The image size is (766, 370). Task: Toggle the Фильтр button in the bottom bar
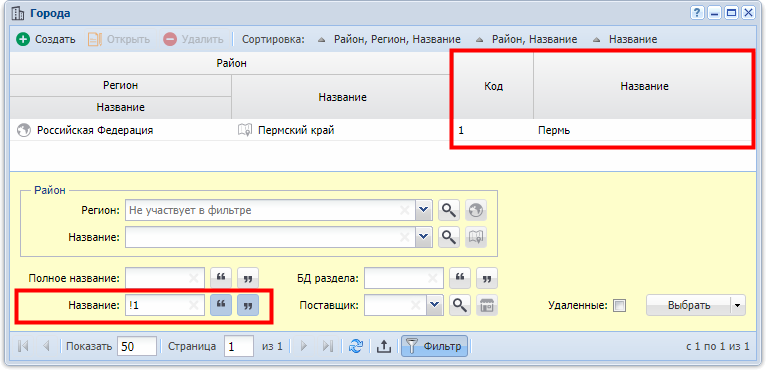[434, 346]
